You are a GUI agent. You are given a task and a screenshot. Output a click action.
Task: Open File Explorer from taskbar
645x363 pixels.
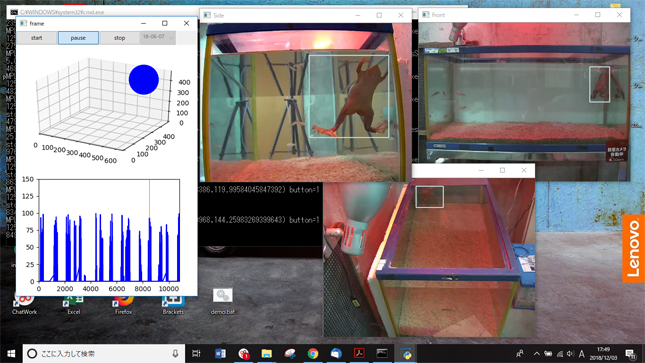267,354
